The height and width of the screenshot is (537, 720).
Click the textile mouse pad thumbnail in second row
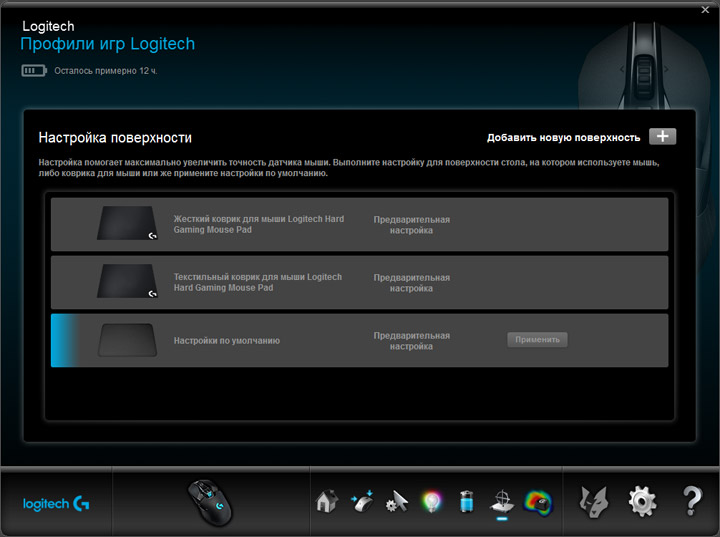pyautogui.click(x=127, y=281)
